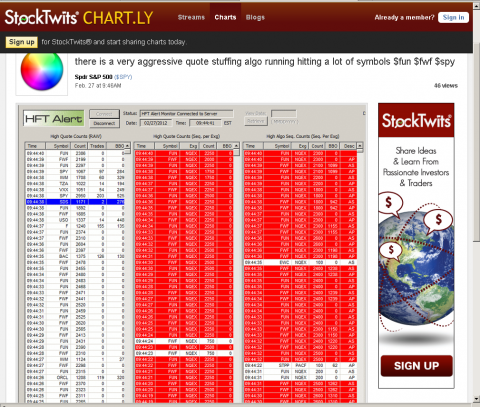Select the highlighted blue SDS row
The width and height of the screenshot is (480, 407).
tap(75, 202)
